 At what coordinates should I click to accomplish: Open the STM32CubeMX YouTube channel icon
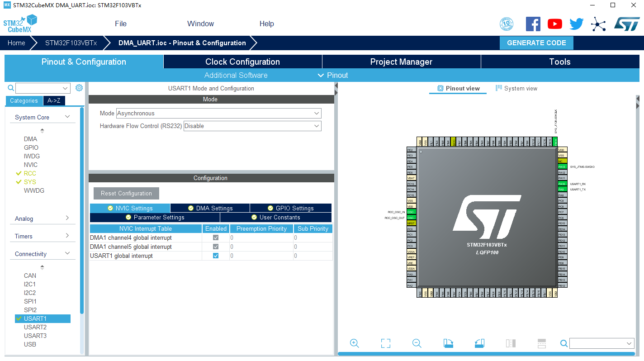(554, 24)
